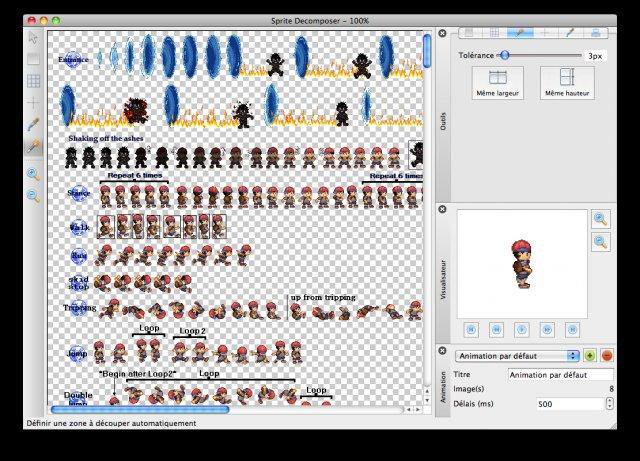
Task: Click the Run label on the sprite sheet
Action: [x=79, y=256]
